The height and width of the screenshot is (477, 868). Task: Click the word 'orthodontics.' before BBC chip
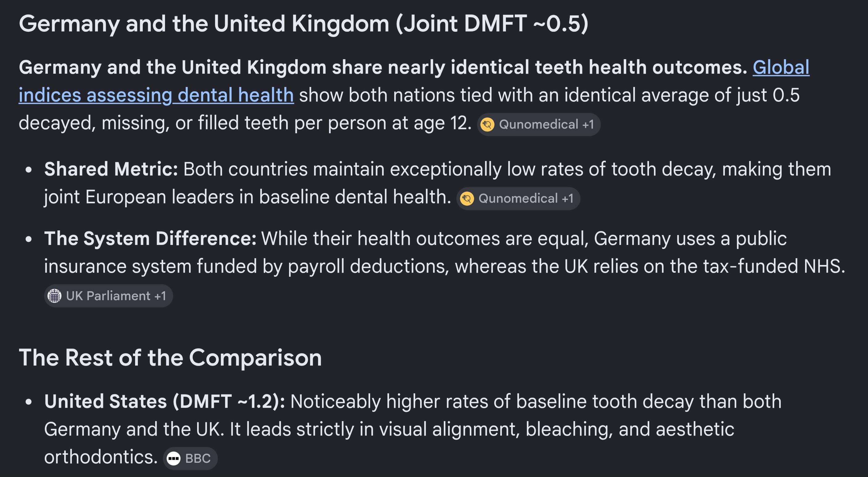pos(101,457)
